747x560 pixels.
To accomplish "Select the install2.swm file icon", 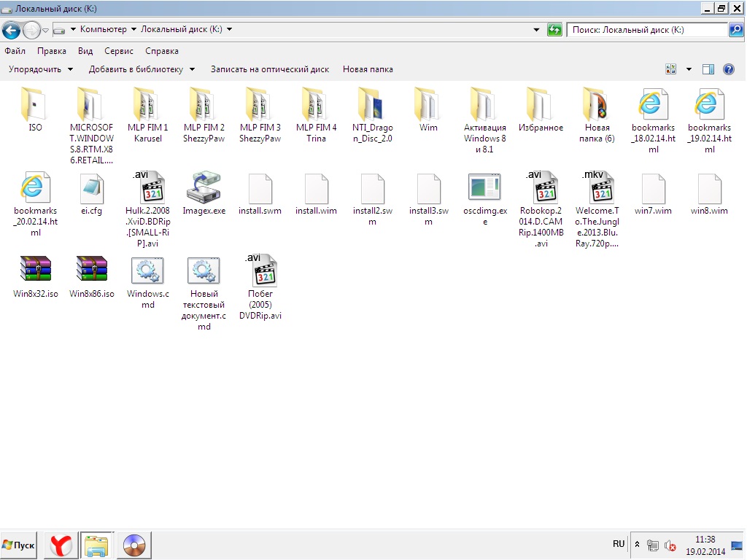I will (373, 189).
